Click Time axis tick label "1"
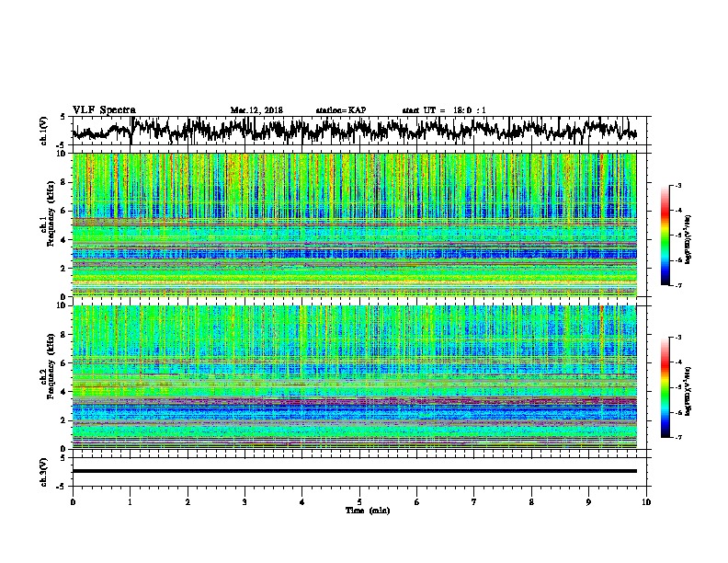The width and height of the screenshot is (728, 563). tap(130, 502)
